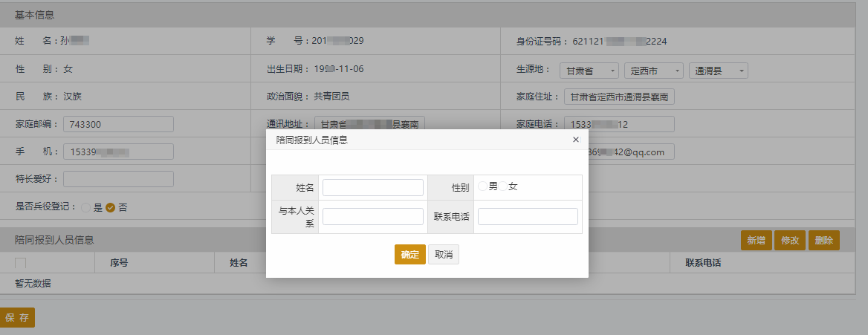Click the 姓名 input field in dialog

[x=373, y=188]
